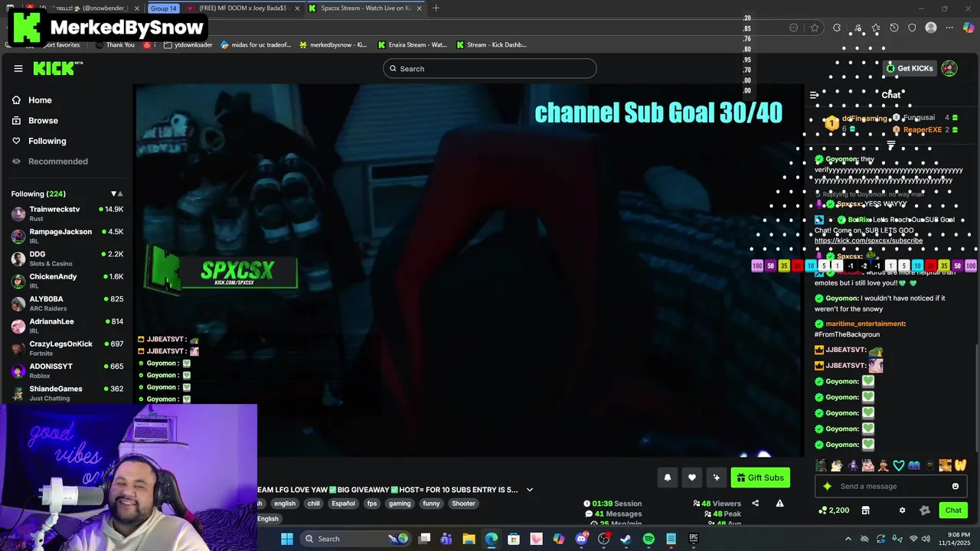Share the stream using the share icon
Viewport: 980px width, 551px height.
pyautogui.click(x=755, y=504)
